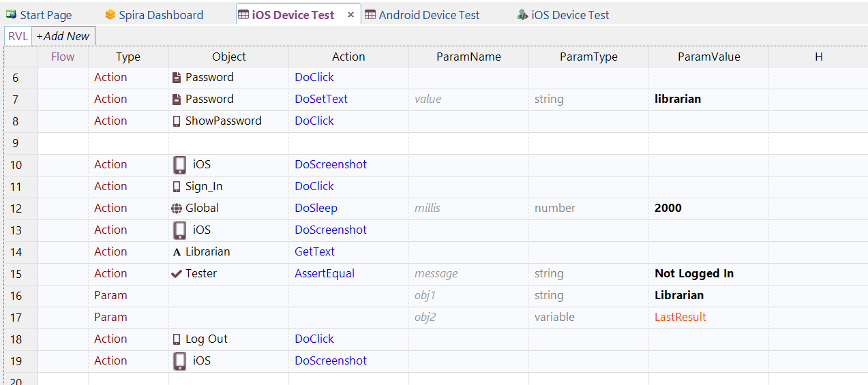
Task: Click the globe icon beside Global
Action: 177,209
